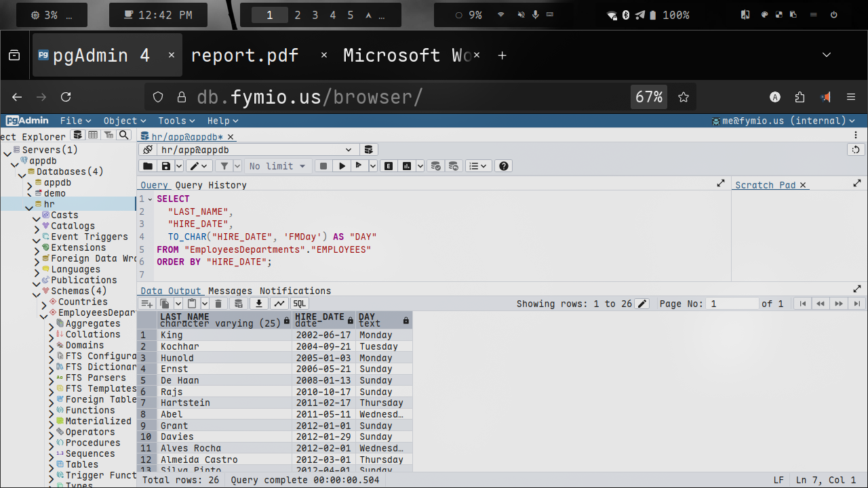Download the query results as a file
This screenshot has width=868, height=488.
(258, 304)
